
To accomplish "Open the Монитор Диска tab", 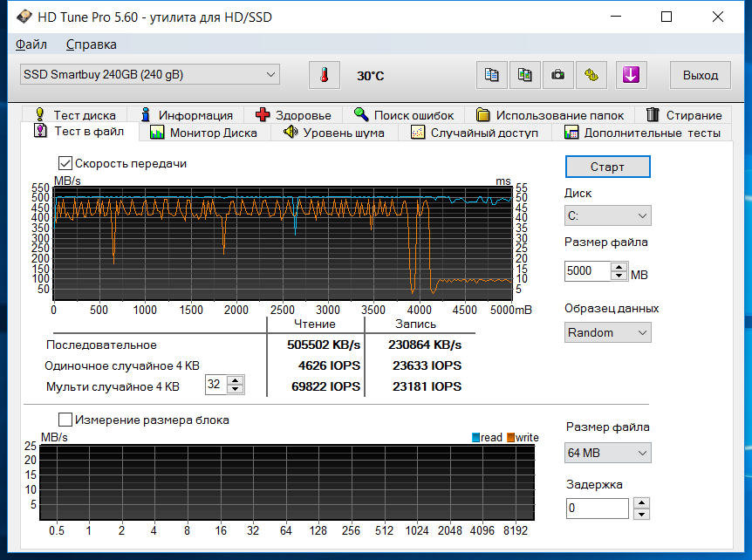I will (204, 133).
